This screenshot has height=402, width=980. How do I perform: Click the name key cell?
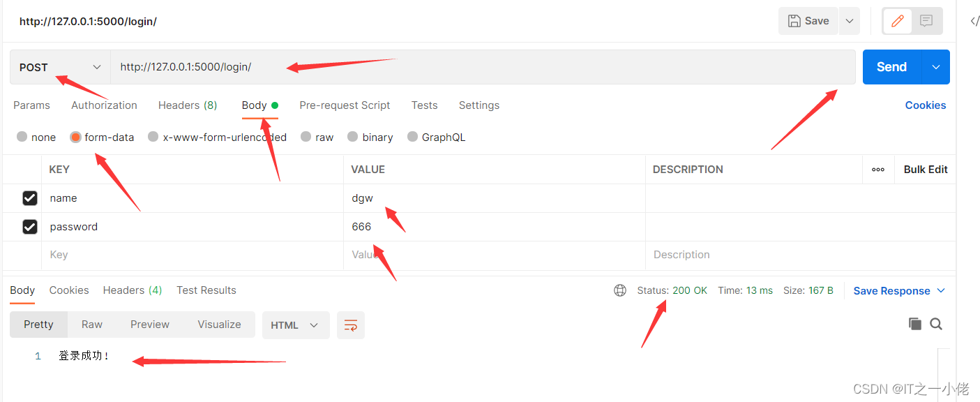point(193,198)
